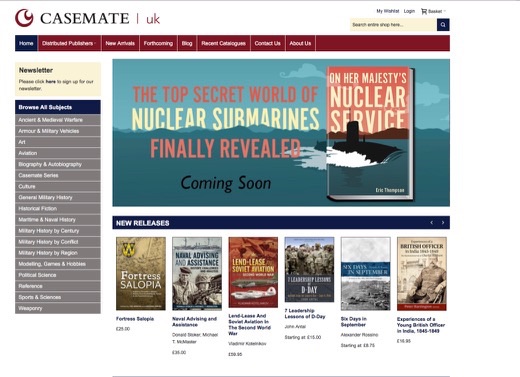Open the Contact Us page
The height and width of the screenshot is (377, 520).
pos(268,43)
